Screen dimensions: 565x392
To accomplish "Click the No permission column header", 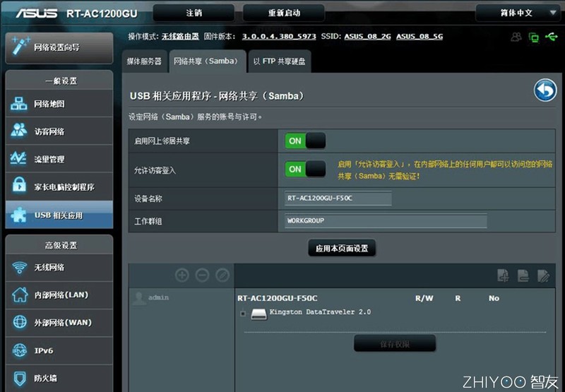I will point(494,298).
